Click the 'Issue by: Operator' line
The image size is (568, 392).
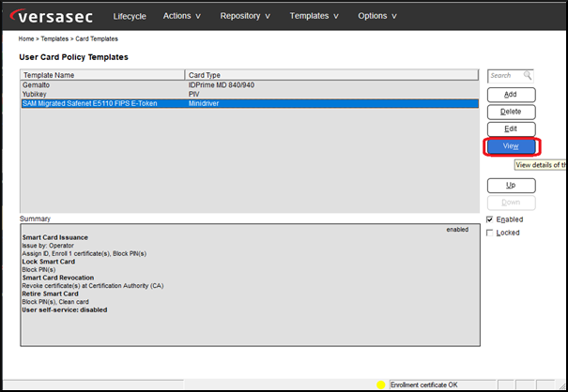pos(48,246)
